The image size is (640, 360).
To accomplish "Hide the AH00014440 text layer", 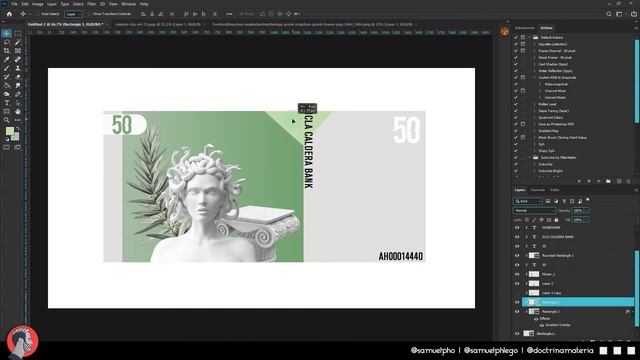I will tap(517, 228).
